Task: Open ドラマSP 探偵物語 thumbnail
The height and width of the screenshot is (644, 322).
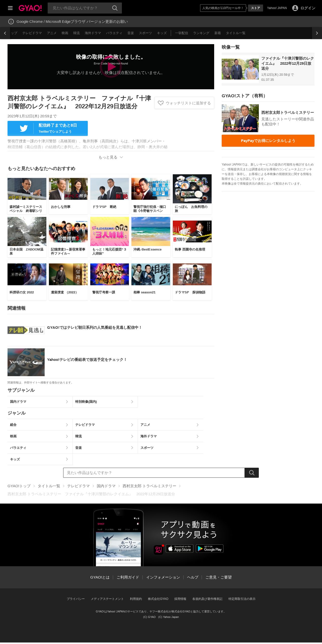Action: [192, 274]
